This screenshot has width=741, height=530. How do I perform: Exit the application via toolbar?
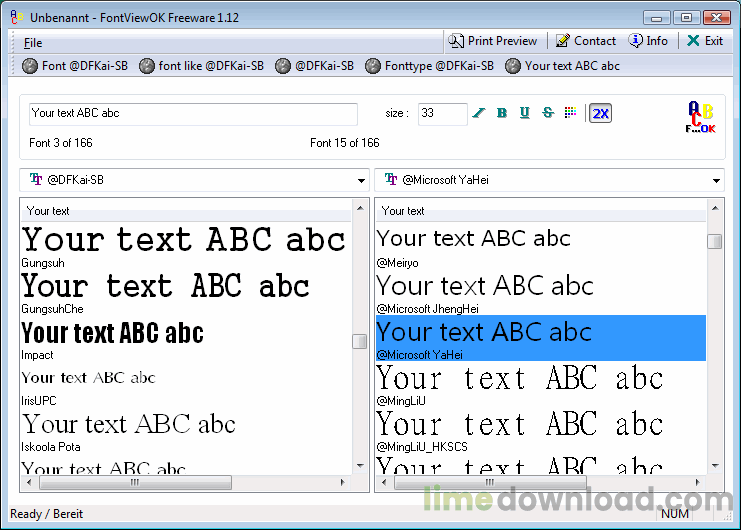704,41
